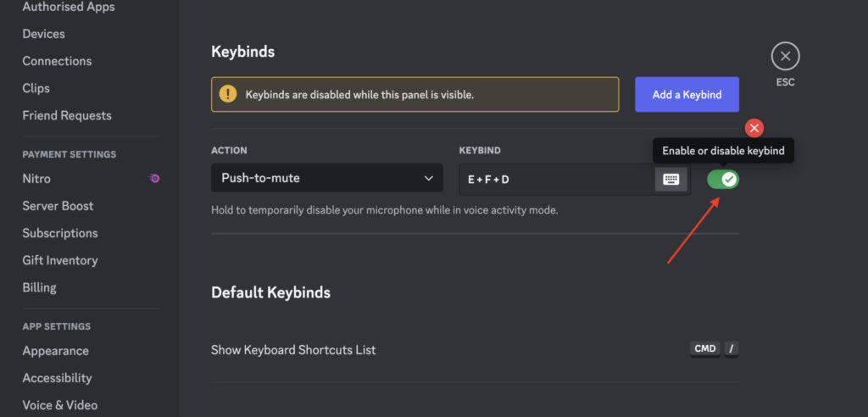Open Devices settings
This screenshot has width=868, height=417.
[x=44, y=34]
